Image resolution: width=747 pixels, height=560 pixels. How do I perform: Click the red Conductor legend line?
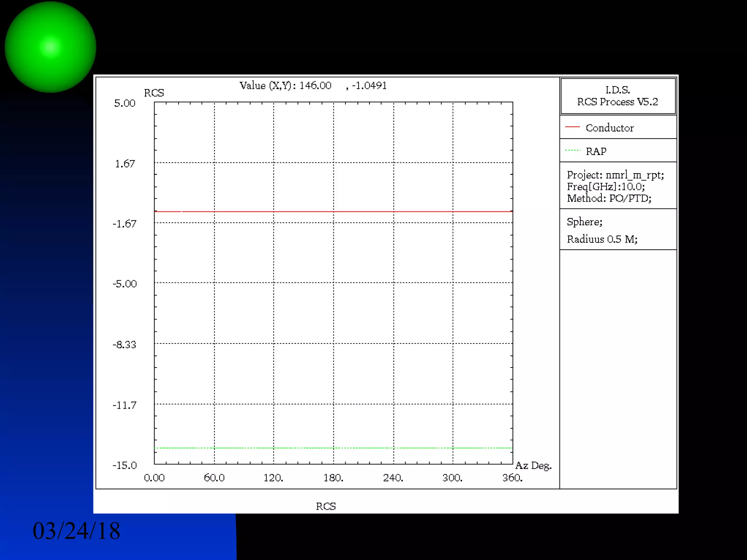click(572, 127)
